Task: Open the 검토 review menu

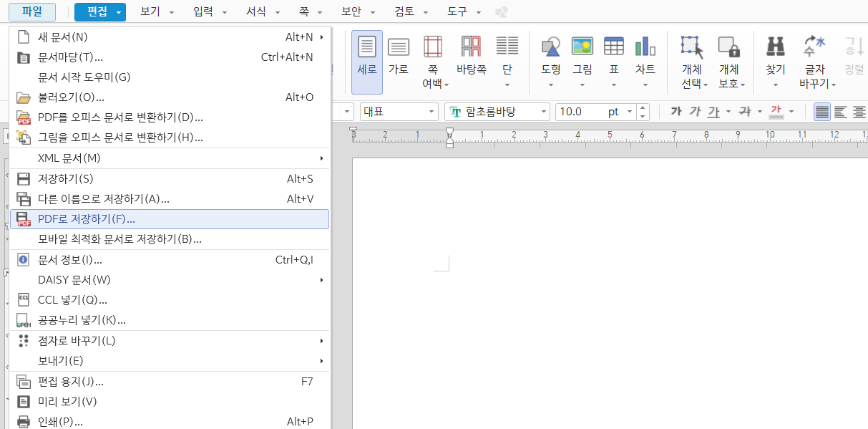Action: [411, 11]
